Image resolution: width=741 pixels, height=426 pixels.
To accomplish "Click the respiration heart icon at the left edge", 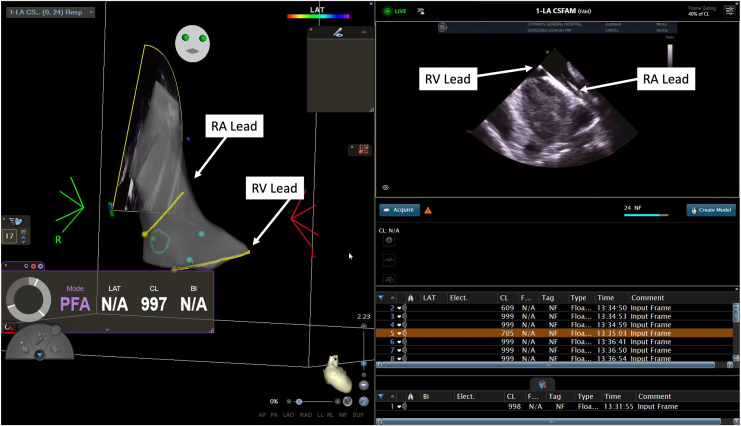I will coord(16,221).
